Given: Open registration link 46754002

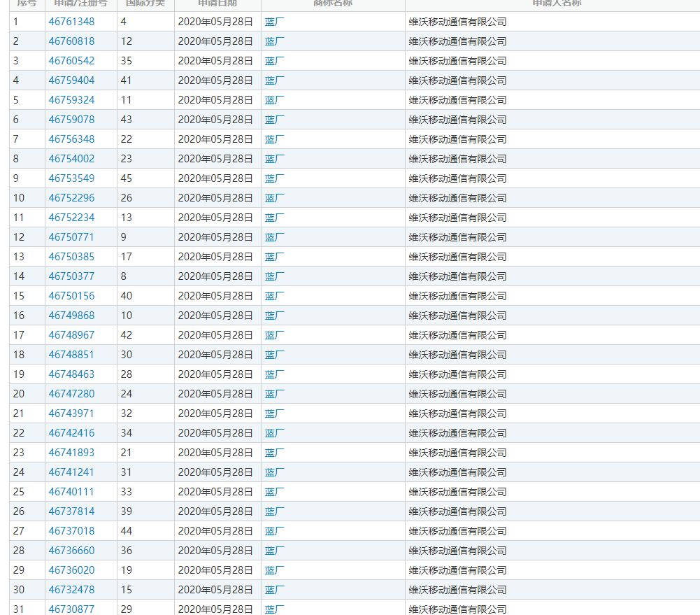Looking at the screenshot, I should pyautogui.click(x=71, y=159).
